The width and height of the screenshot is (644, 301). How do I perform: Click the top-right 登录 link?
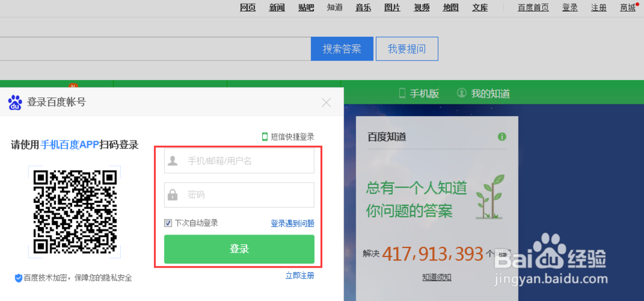click(x=570, y=7)
